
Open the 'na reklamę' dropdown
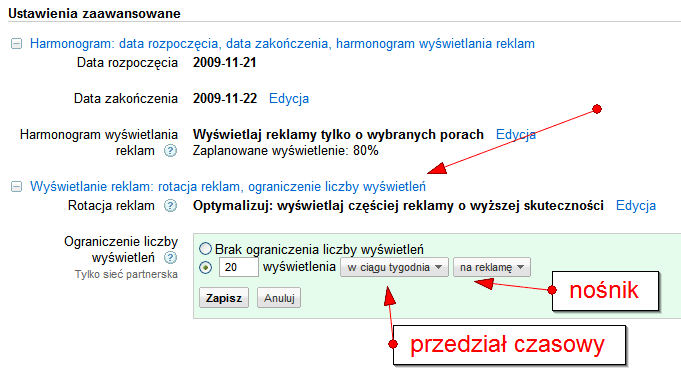click(x=492, y=267)
